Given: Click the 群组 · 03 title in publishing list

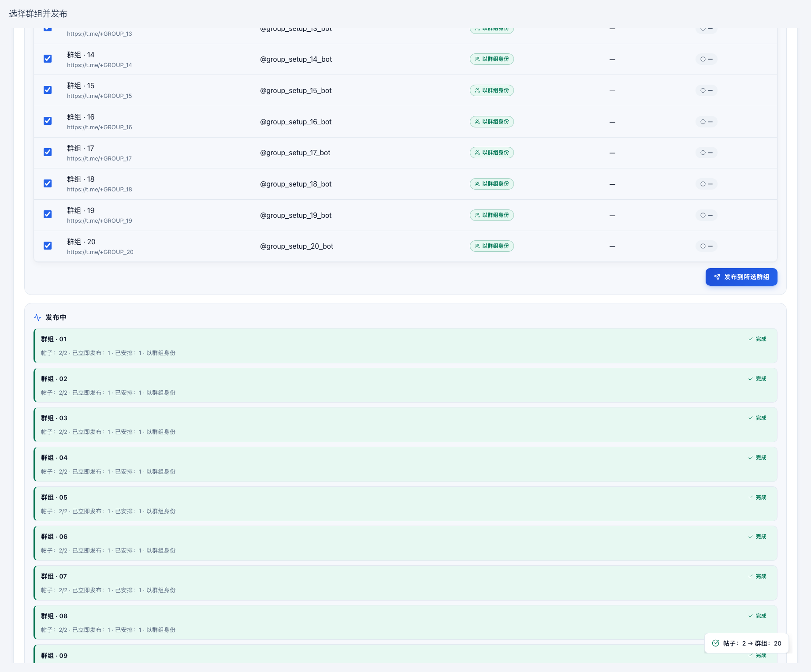Looking at the screenshot, I should (x=54, y=418).
